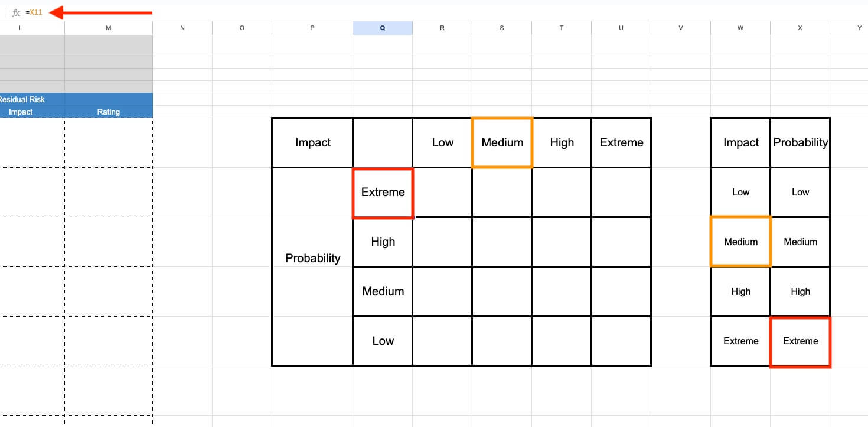Select column L header

(21, 27)
